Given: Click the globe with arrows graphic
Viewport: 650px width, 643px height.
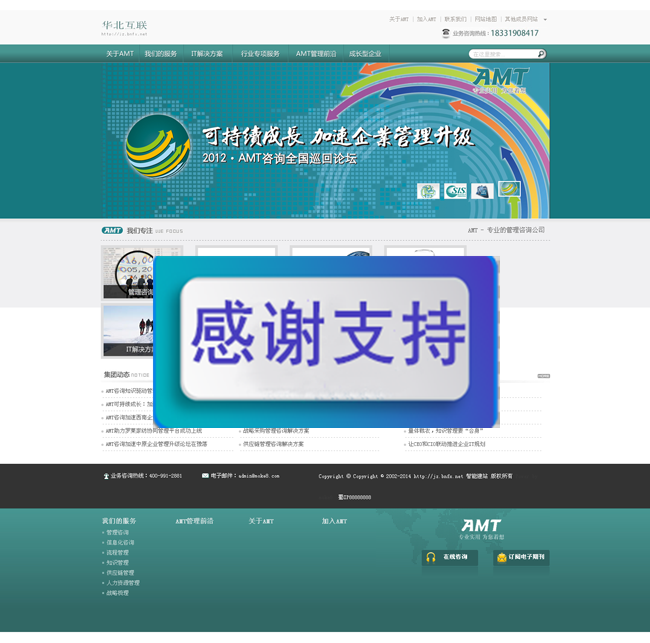Looking at the screenshot, I should tap(158, 146).
